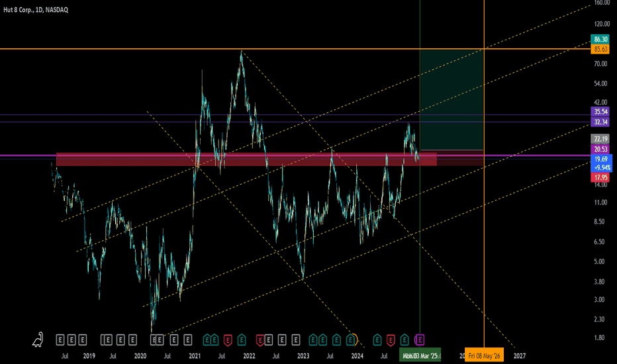
Task: Click the 2023 time axis label
Action: coord(303,356)
